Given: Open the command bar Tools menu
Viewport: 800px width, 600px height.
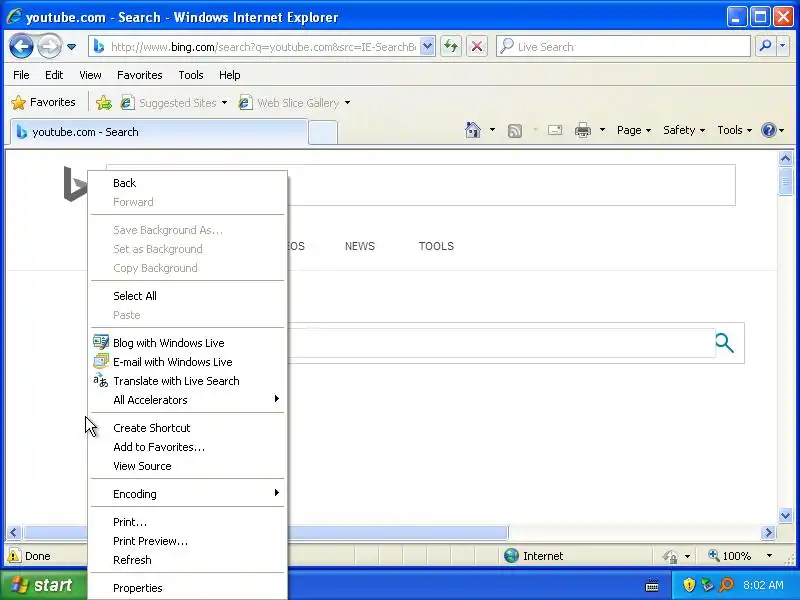Looking at the screenshot, I should tap(734, 130).
